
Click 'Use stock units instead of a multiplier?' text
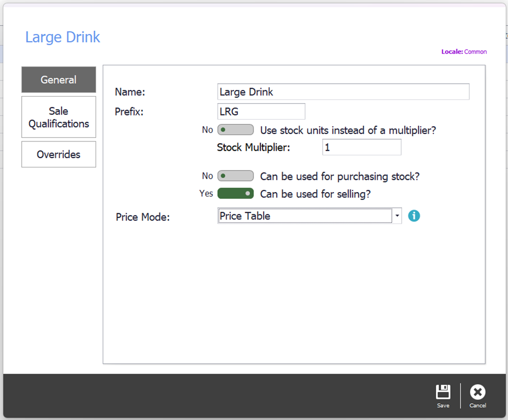(x=348, y=131)
